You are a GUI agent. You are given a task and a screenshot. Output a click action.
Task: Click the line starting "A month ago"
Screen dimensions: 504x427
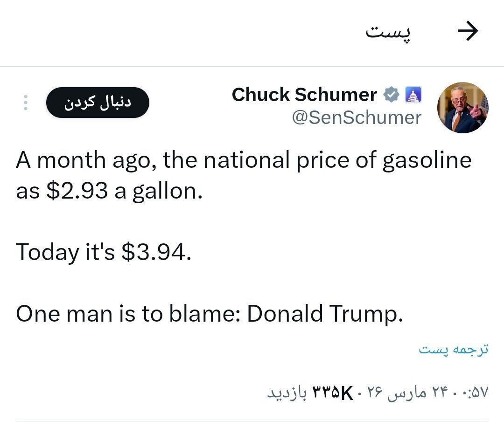tap(244, 160)
